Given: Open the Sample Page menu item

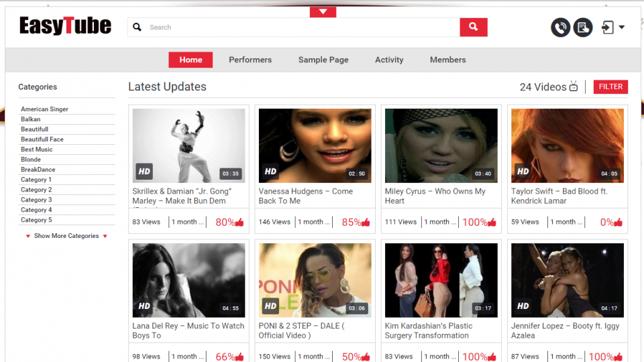Looking at the screenshot, I should pos(323,60).
